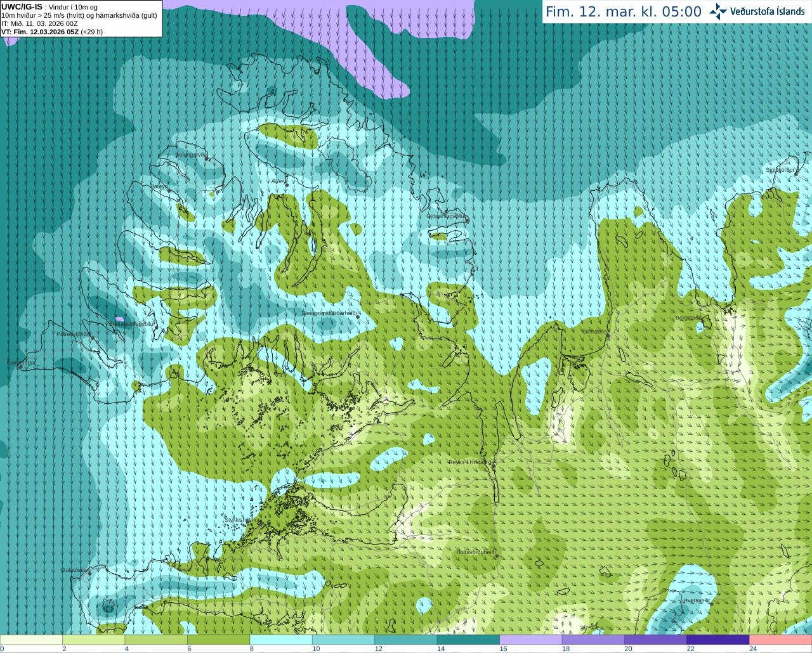Click the forecast time Fim. 12. mar. kl. 05:00
812x653 pixels.
pos(624,11)
